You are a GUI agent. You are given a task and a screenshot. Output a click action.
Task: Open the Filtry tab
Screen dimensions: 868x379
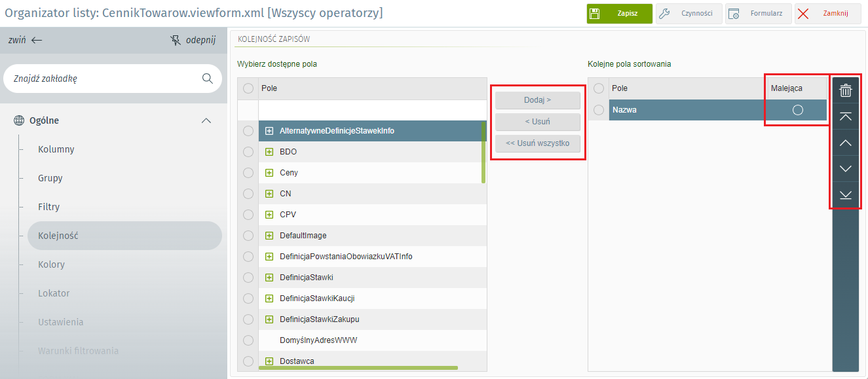pyautogui.click(x=48, y=207)
